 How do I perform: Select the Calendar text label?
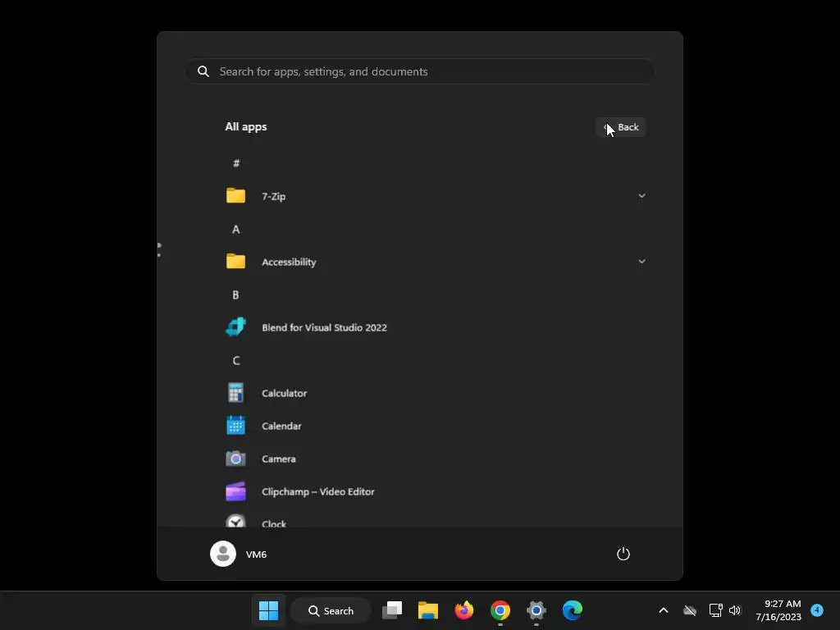pos(282,426)
